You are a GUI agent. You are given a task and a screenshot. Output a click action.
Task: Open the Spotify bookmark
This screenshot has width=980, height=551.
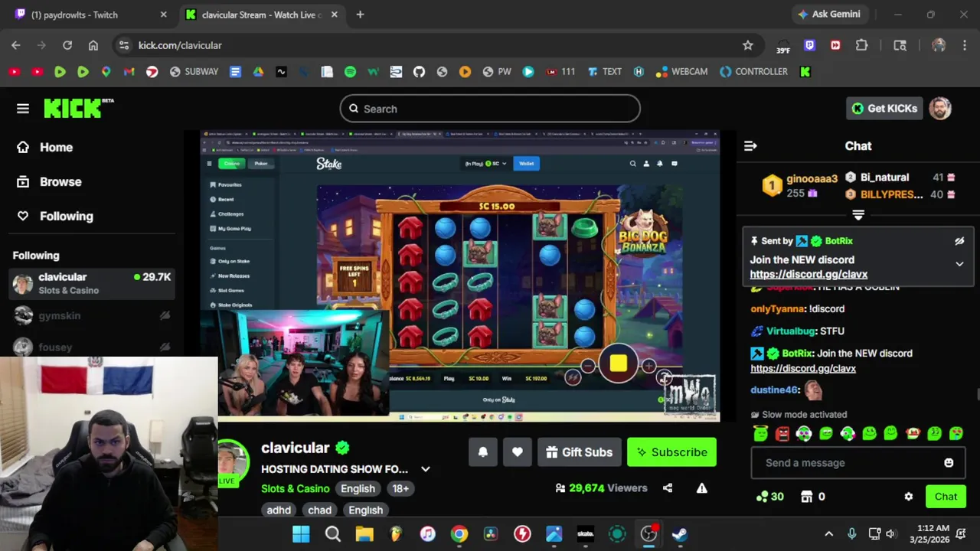coord(350,71)
